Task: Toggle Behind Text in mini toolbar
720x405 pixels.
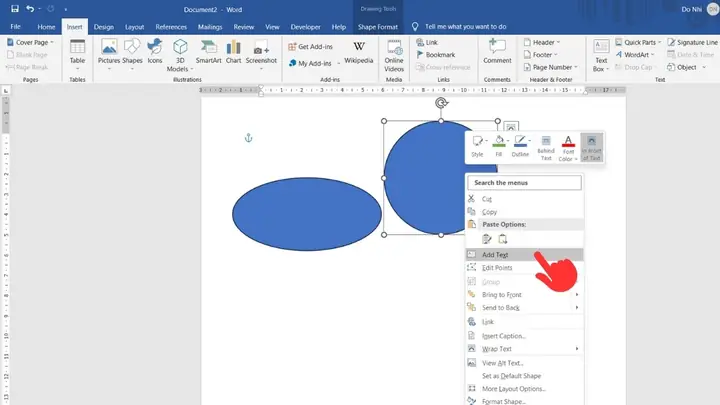Action: 546,147
